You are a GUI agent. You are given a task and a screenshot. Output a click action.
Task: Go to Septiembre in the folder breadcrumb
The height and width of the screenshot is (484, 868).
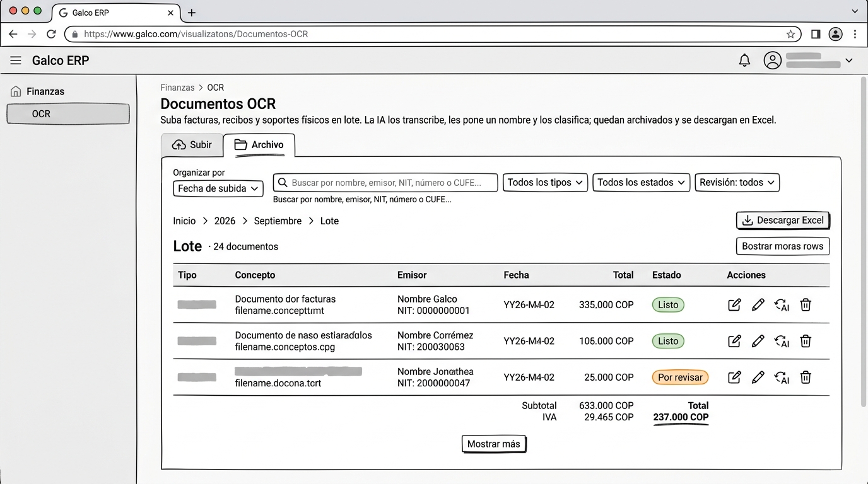pos(278,221)
